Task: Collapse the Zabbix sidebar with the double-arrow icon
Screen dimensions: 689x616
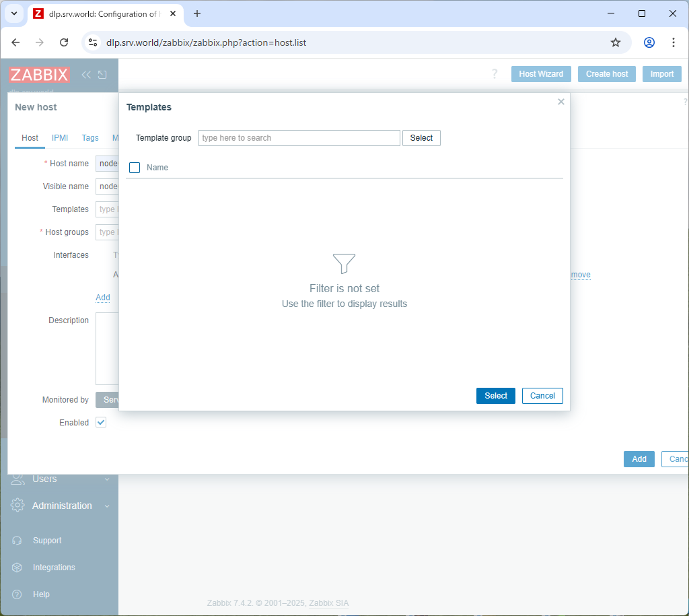Action: coord(86,75)
